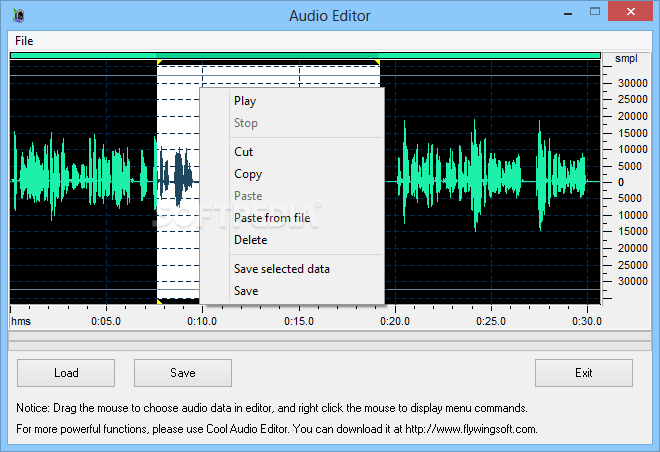Image resolution: width=660 pixels, height=452 pixels.
Task: Click the smpl label atop the amplitude scale
Action: pyautogui.click(x=626, y=58)
